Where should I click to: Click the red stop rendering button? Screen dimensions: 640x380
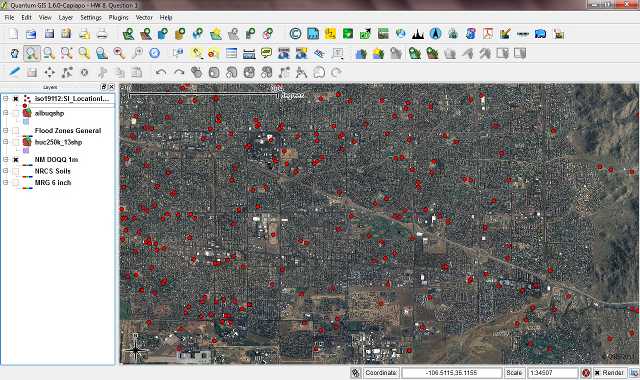tap(586, 373)
